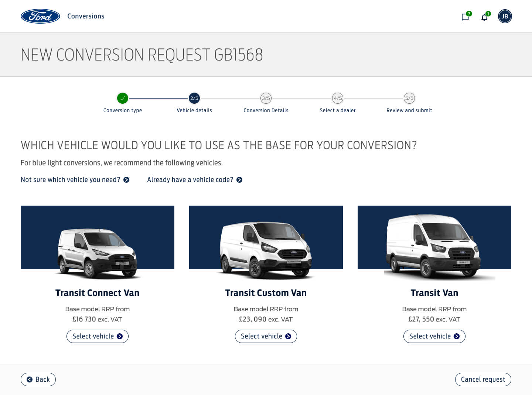Click the Conversions header link
This screenshot has height=395, width=532.
pos(86,16)
